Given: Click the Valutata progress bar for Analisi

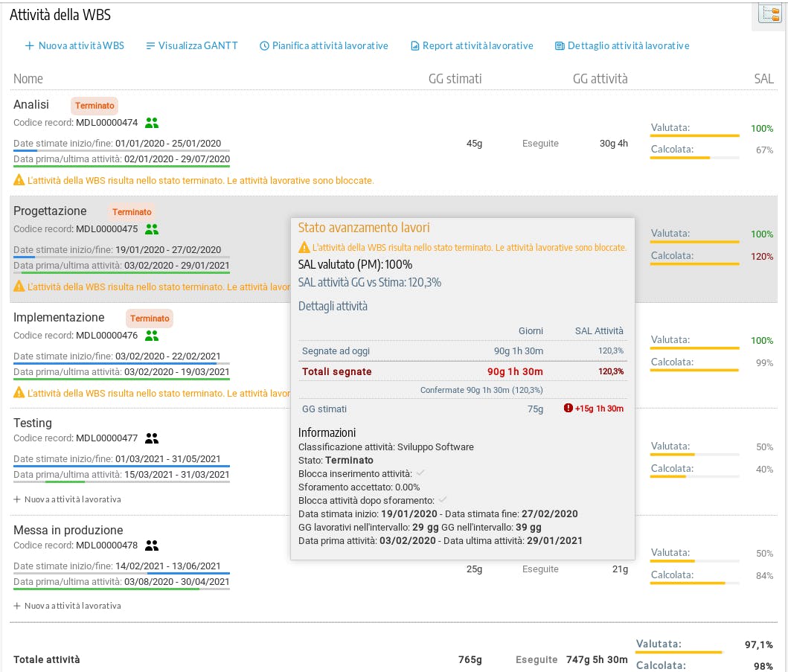Looking at the screenshot, I should pyautogui.click(x=695, y=136).
